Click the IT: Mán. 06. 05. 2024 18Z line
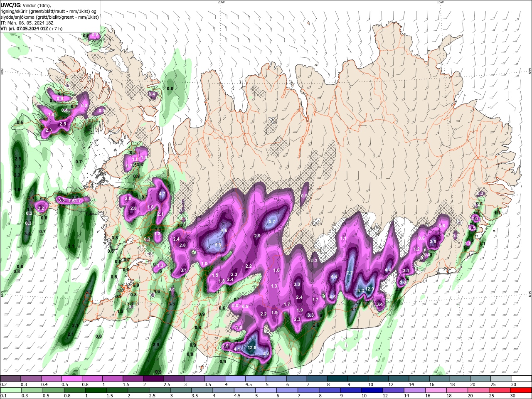Viewport: 532px width, 399px height. click(27, 23)
